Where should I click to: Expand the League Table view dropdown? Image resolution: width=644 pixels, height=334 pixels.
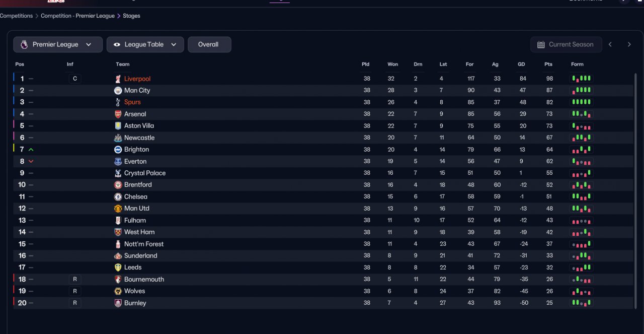tap(145, 44)
